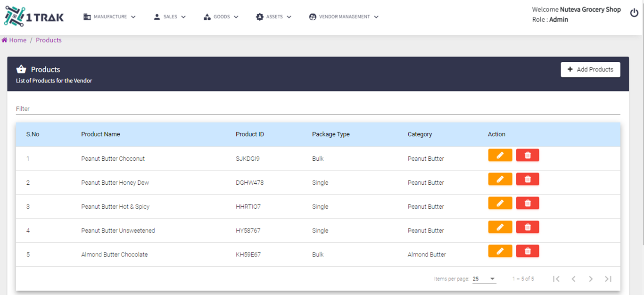644x295 pixels.
Task: Delete the Almond Butter Chocolate row
Action: tap(528, 251)
